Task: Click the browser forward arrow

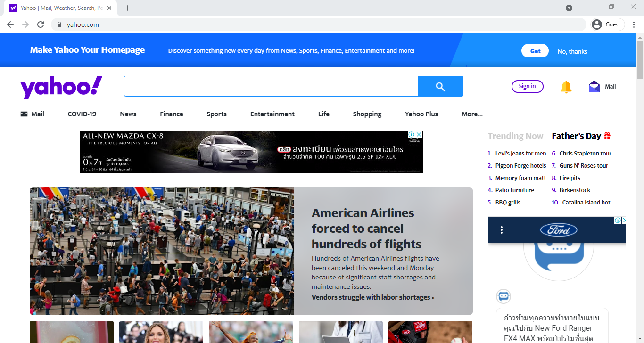Action: 25,24
